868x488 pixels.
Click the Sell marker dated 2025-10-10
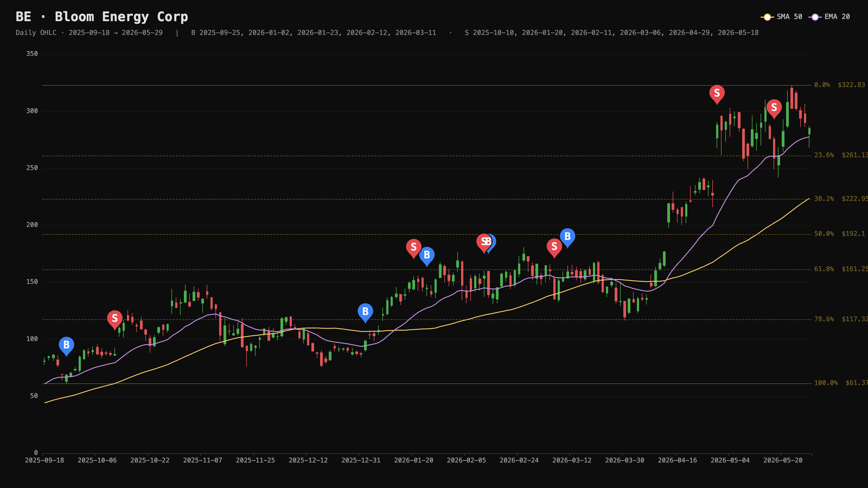pyautogui.click(x=114, y=319)
